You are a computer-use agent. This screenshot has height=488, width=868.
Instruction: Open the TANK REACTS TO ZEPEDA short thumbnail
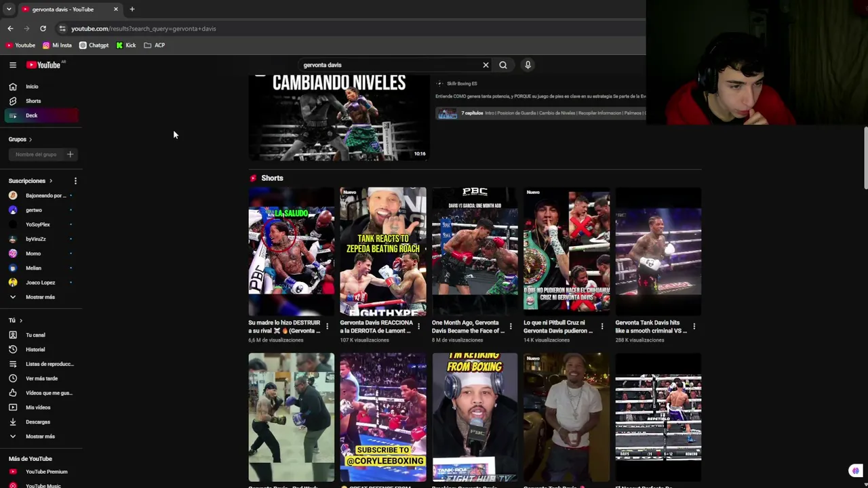coord(383,252)
